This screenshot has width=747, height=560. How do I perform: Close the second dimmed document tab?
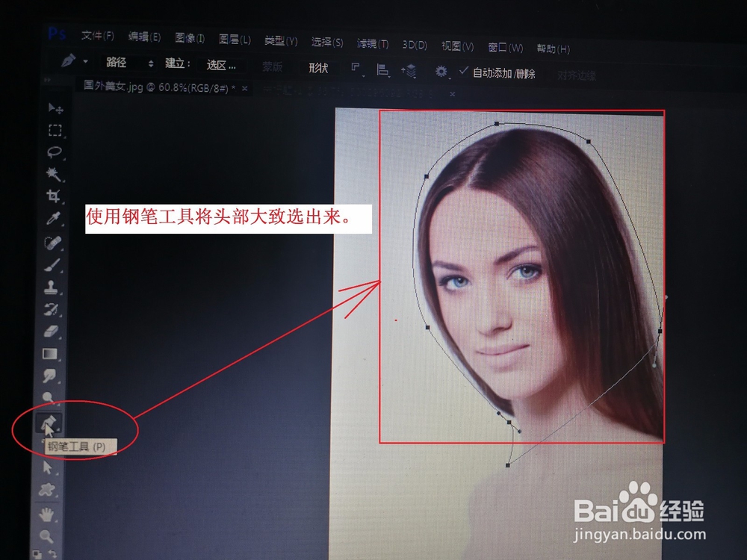tap(452, 94)
